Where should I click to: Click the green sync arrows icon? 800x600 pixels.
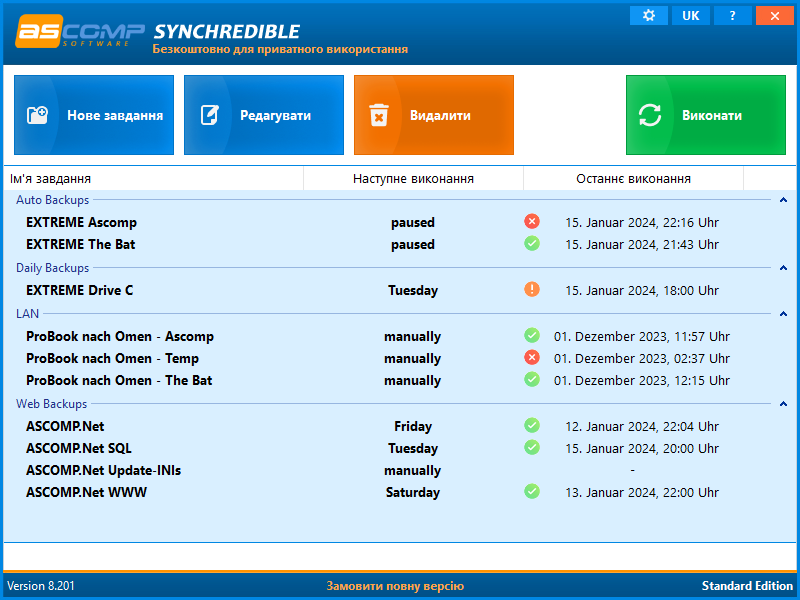pos(650,115)
